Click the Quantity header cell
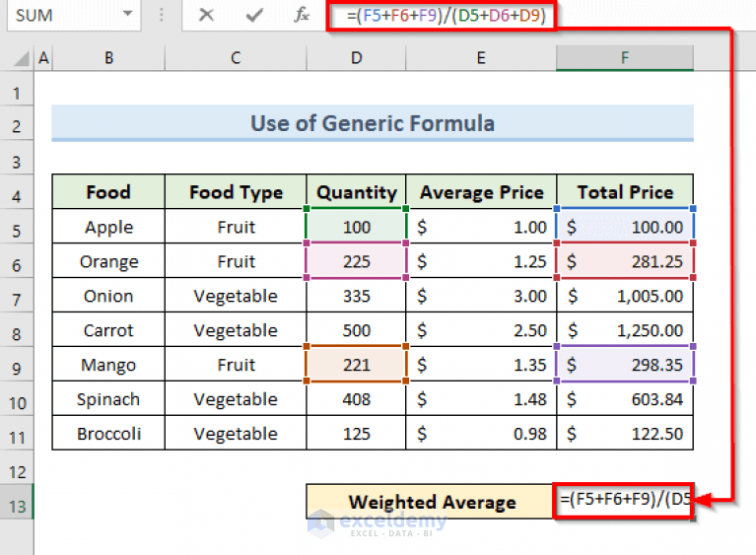756x555 pixels. tap(356, 192)
